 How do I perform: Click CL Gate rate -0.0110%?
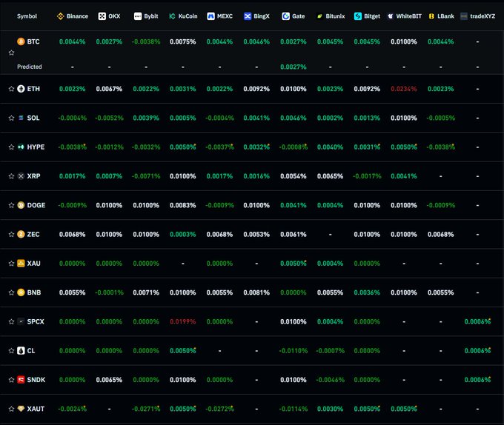coord(294,350)
